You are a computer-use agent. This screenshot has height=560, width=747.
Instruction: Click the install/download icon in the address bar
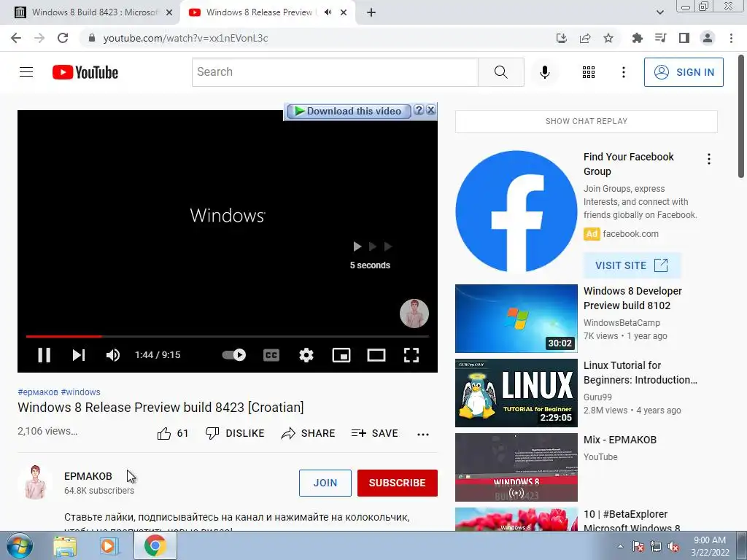562,38
